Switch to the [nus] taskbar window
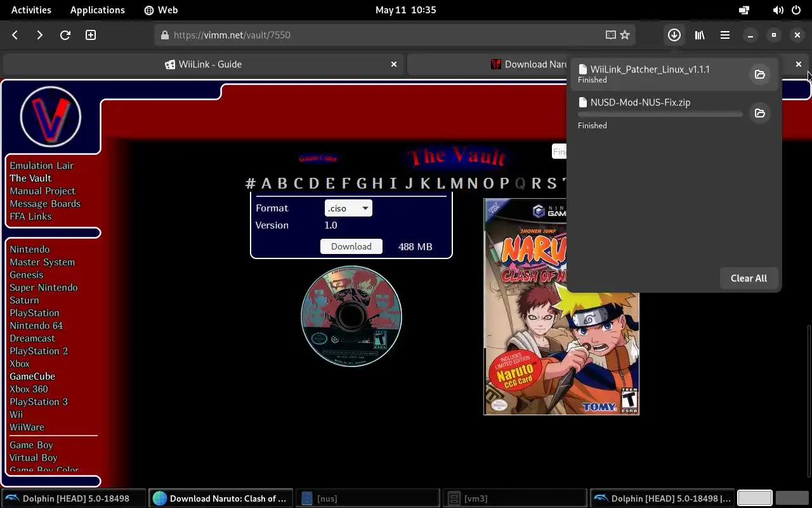The width and height of the screenshot is (812, 508). [367, 498]
